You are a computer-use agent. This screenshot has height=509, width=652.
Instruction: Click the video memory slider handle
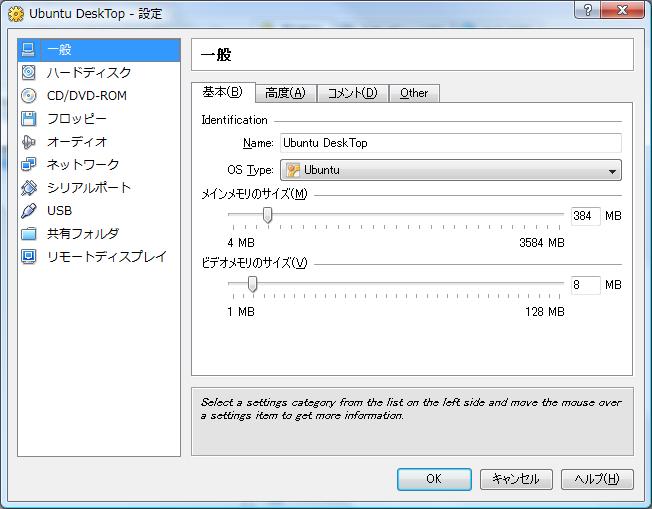coord(252,284)
